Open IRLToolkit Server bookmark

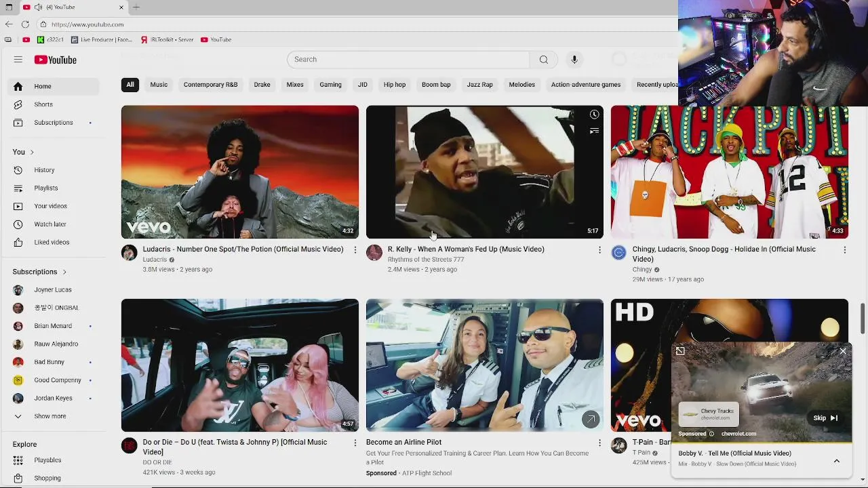pyautogui.click(x=167, y=40)
